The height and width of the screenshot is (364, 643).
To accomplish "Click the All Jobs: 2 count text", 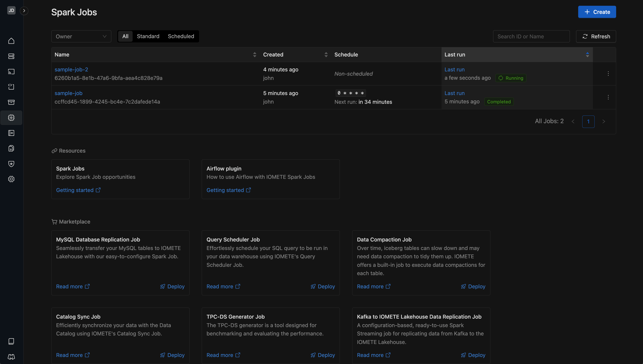I will (549, 121).
